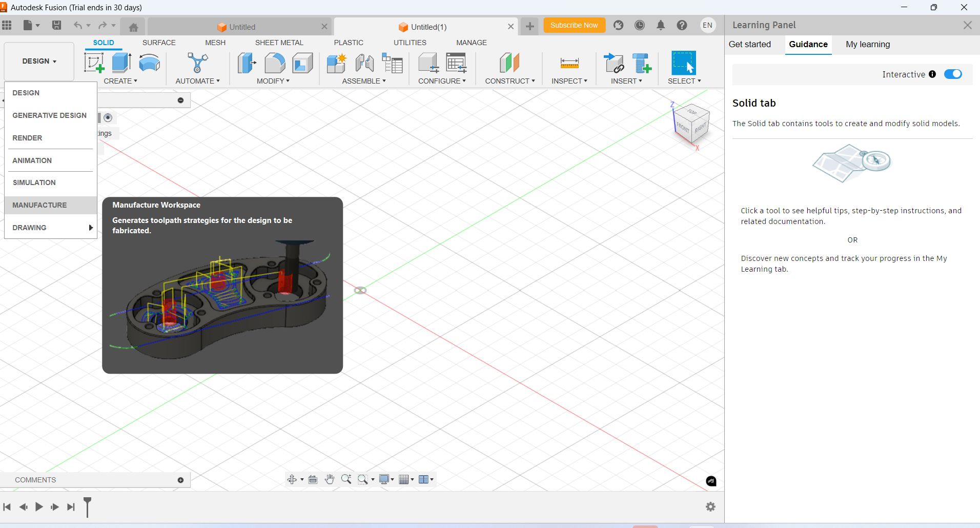Click the Zoom magnifier tool
The image size is (980, 528).
pyautogui.click(x=346, y=479)
